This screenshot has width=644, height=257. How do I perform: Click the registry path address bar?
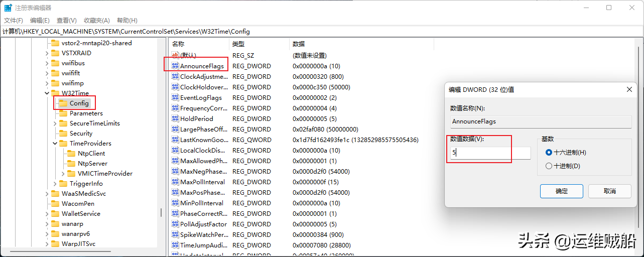(322, 32)
